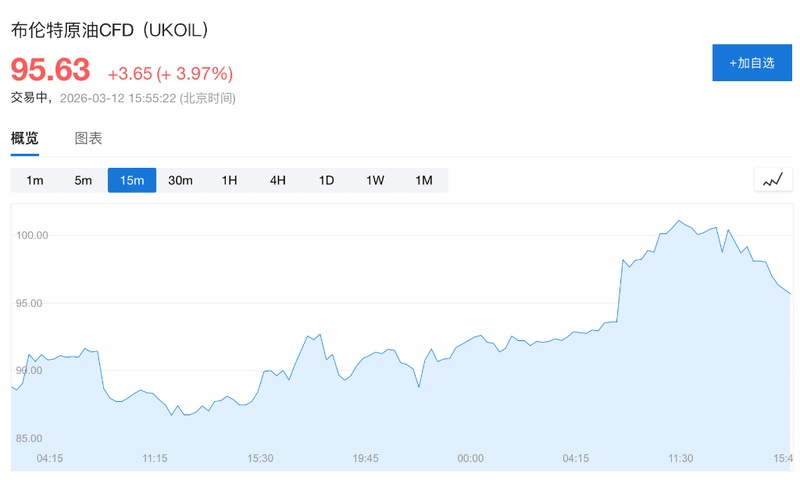
Task: Select the 5m interval
Action: point(83,181)
